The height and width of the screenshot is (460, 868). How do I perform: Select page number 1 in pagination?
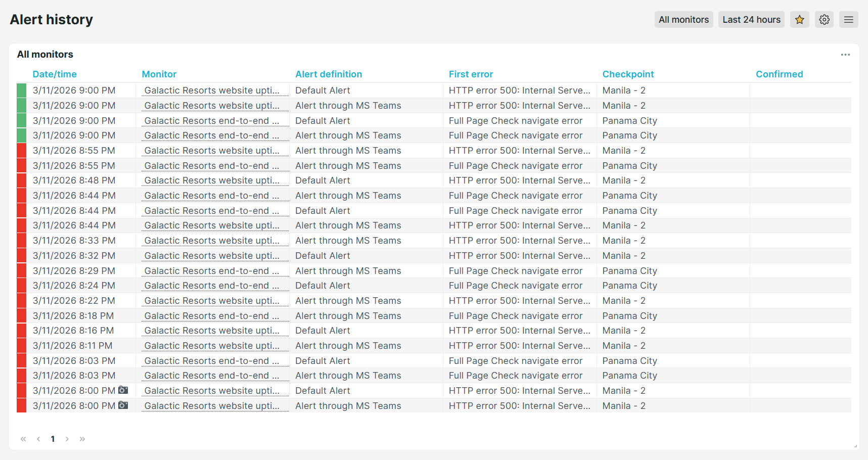tap(53, 439)
